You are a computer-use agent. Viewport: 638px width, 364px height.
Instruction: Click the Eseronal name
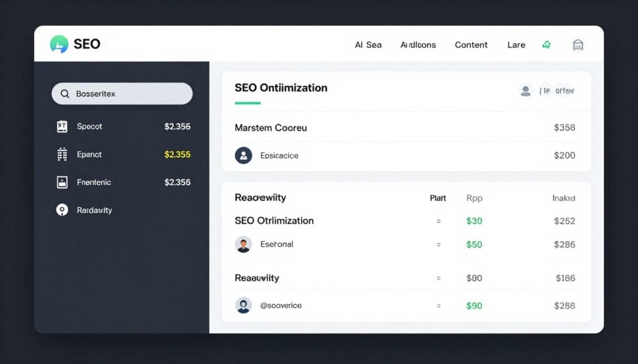277,244
